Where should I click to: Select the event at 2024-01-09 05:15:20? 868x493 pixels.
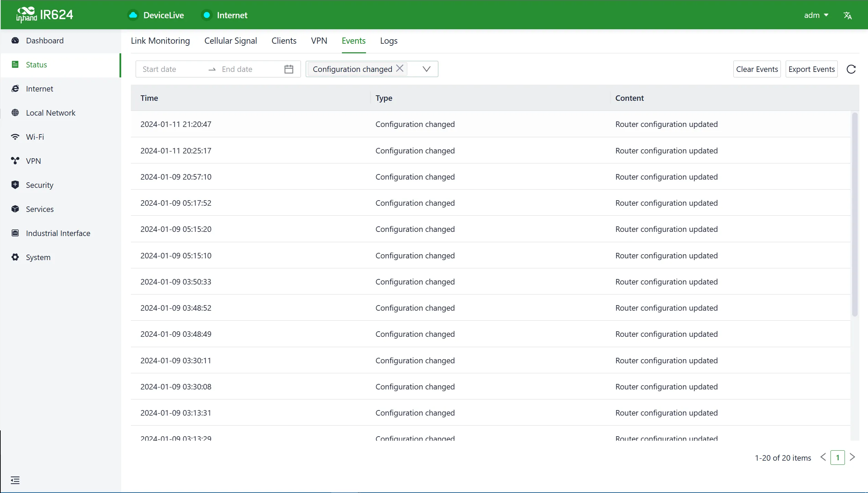491,229
